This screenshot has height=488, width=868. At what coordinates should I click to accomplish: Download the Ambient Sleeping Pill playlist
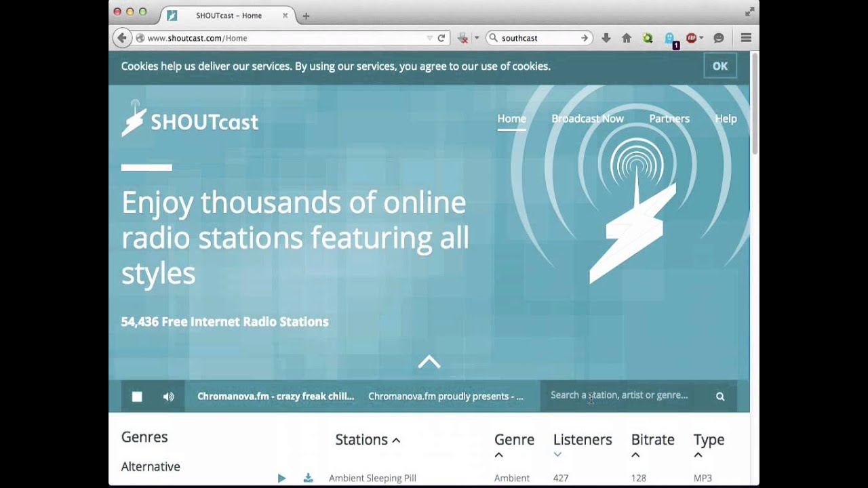tap(308, 478)
